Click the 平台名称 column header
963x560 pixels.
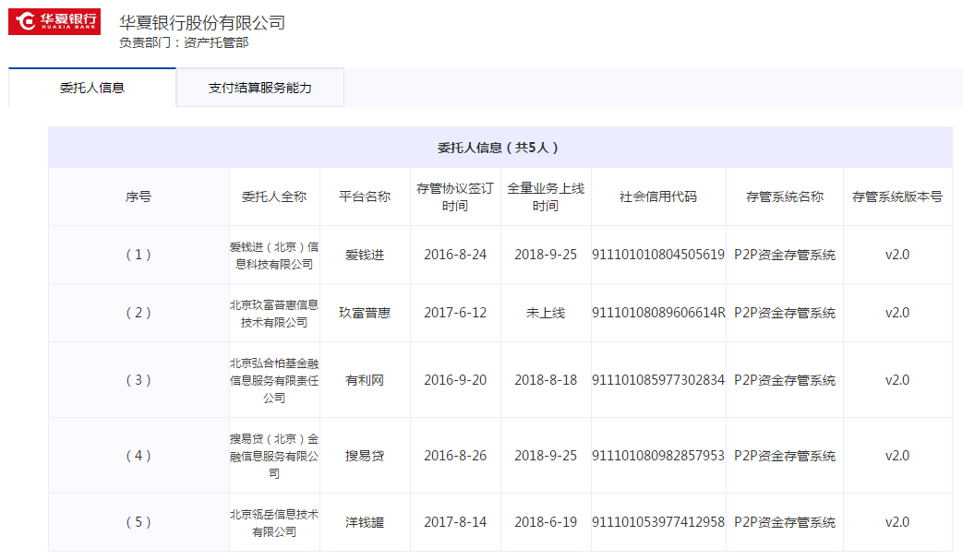[365, 197]
